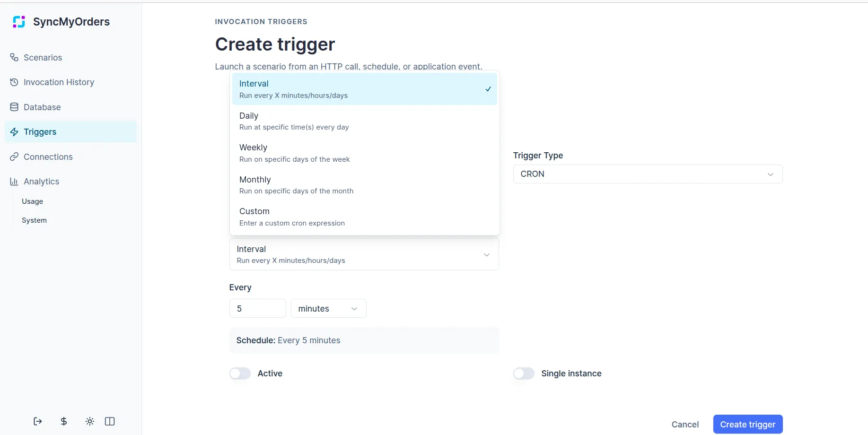Open Invocation History in the sidebar
Viewport: 868px width, 435px height.
pyautogui.click(x=58, y=82)
